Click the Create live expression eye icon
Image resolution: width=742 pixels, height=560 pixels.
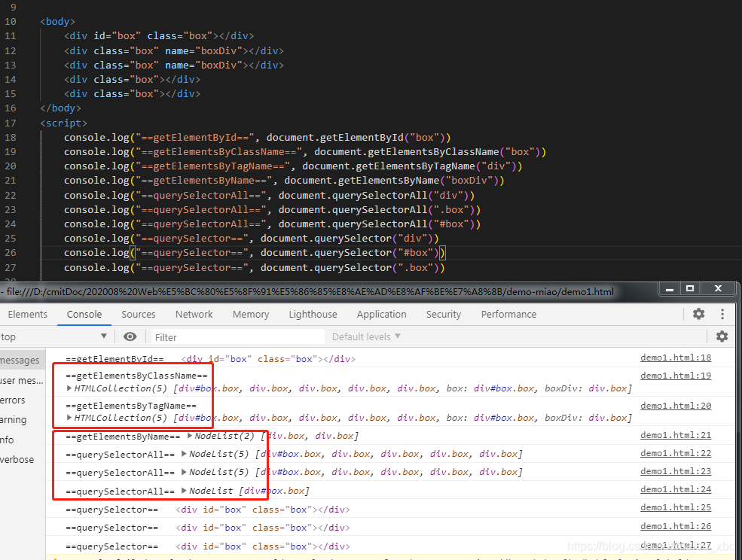tap(130, 336)
